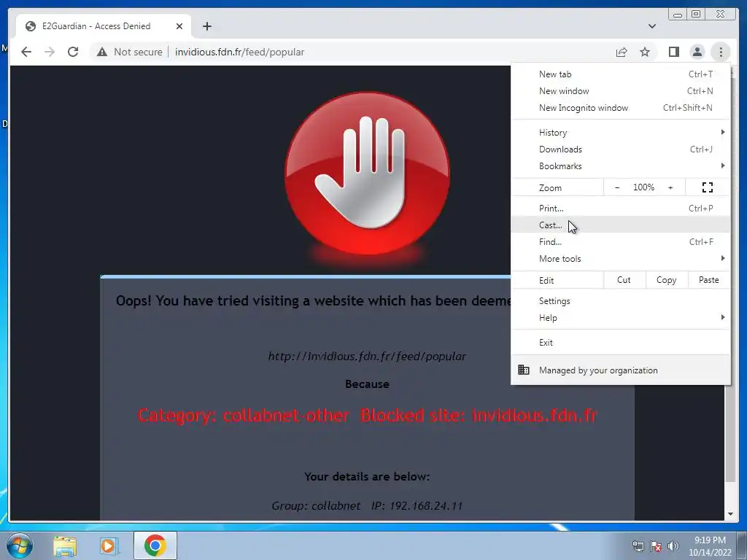
Task: Click the address bar URL
Action: [239, 52]
